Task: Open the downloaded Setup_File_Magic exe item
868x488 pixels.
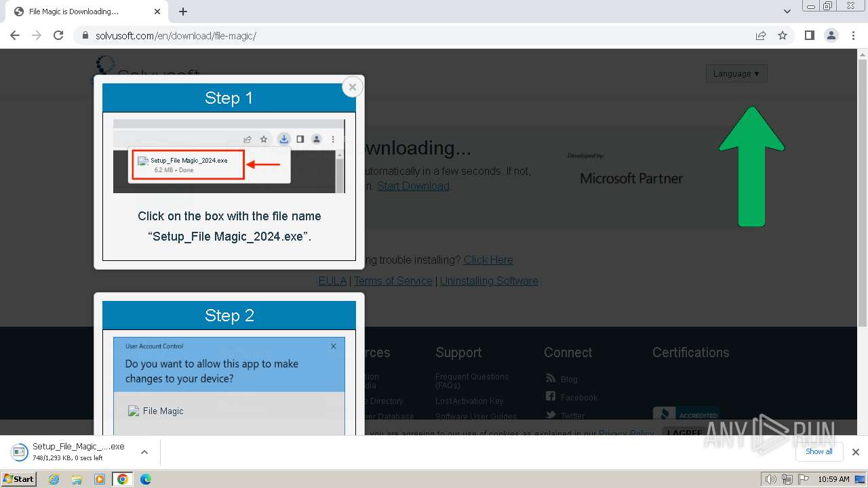Action: click(x=71, y=452)
